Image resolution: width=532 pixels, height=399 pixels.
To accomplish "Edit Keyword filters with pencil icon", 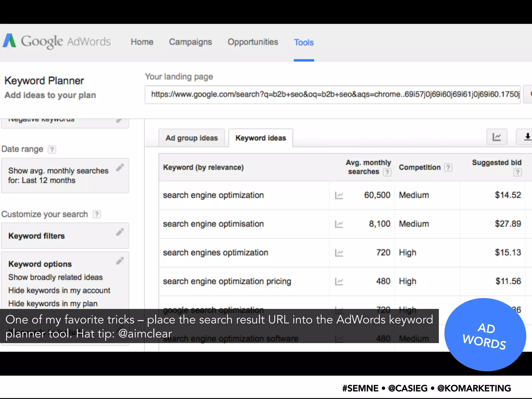I will 120,232.
